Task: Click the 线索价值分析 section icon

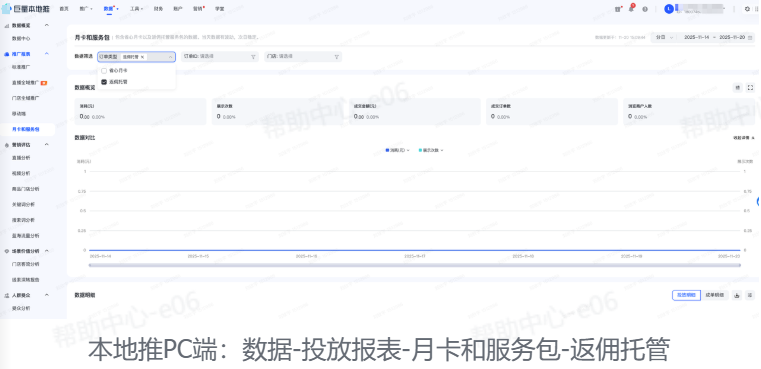Action: tap(6, 251)
